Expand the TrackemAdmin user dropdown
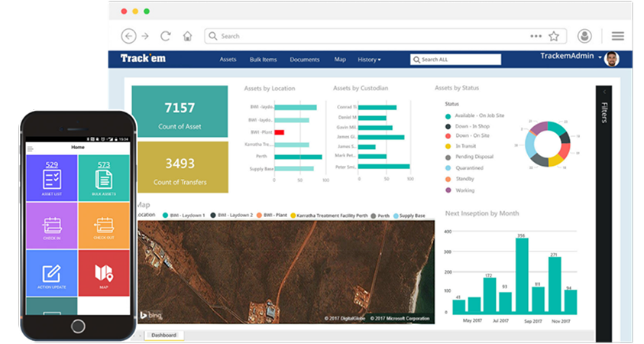644x344 pixels. point(600,57)
